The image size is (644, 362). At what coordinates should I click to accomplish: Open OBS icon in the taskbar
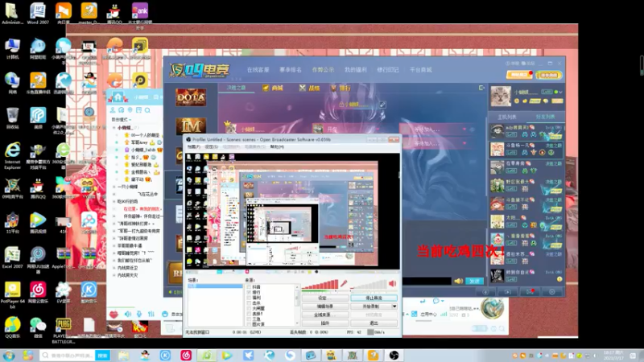point(394,355)
